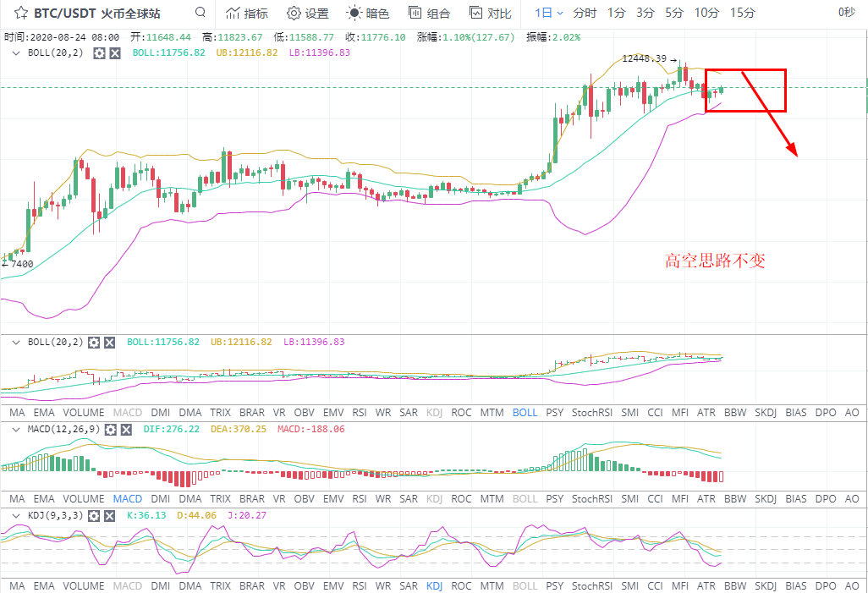
Task: Select DPO in the row under KDJ panel
Action: point(826,585)
